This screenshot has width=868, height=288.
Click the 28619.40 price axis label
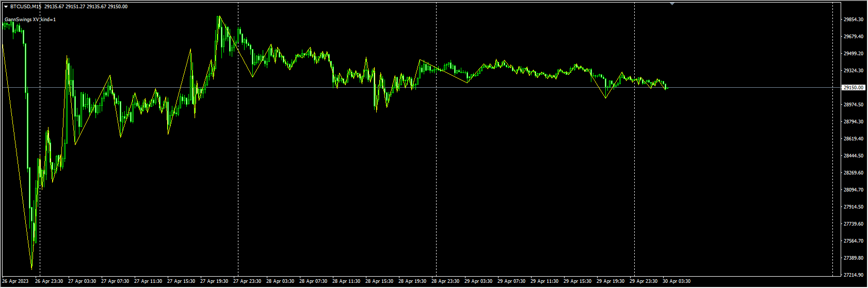(x=854, y=139)
